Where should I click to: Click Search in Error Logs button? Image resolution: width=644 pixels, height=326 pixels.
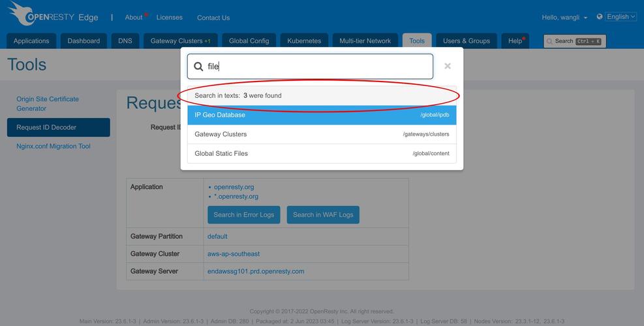(244, 215)
